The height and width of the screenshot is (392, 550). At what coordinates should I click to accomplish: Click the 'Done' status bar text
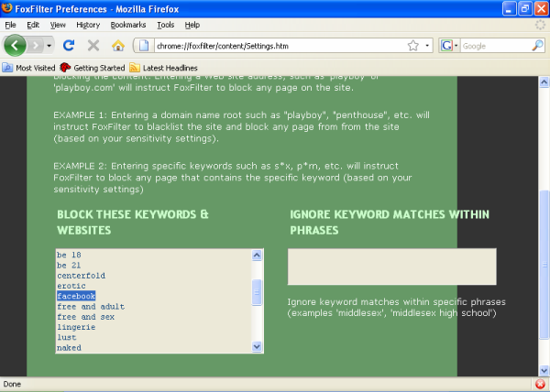[x=12, y=385]
